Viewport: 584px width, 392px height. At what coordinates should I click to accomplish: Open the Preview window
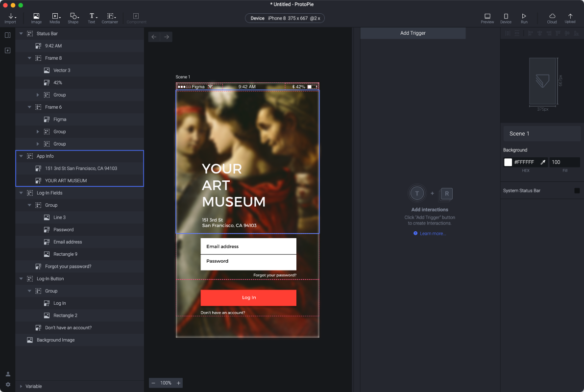pyautogui.click(x=487, y=18)
